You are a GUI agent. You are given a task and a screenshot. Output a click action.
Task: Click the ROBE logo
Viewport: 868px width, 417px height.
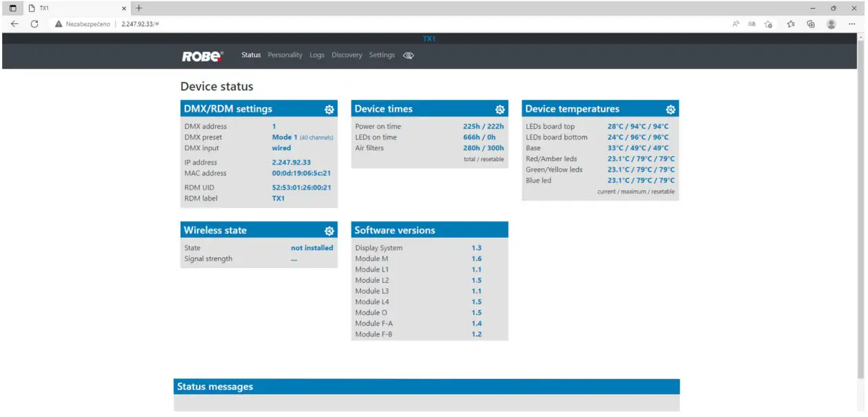coord(202,56)
